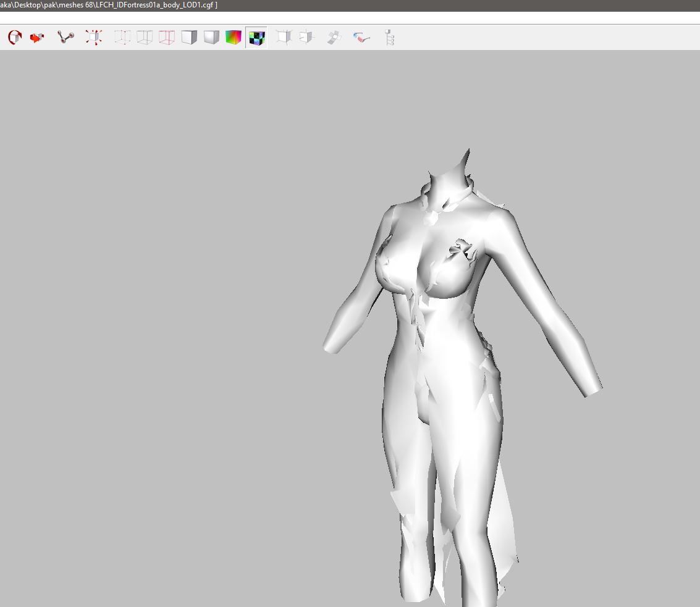Select the red wireframe cube mode
Viewport: 700px width, 607px height.
click(x=167, y=38)
